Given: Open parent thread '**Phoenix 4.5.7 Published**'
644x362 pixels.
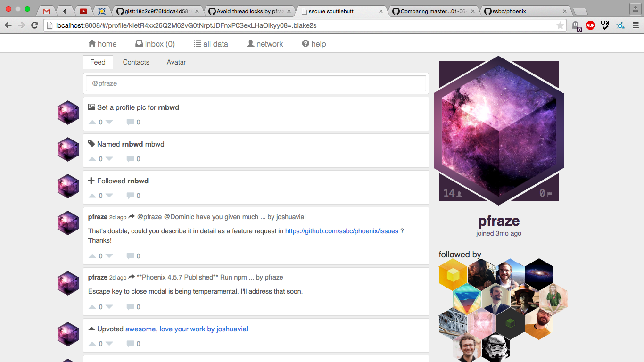Looking at the screenshot, I should point(210,277).
